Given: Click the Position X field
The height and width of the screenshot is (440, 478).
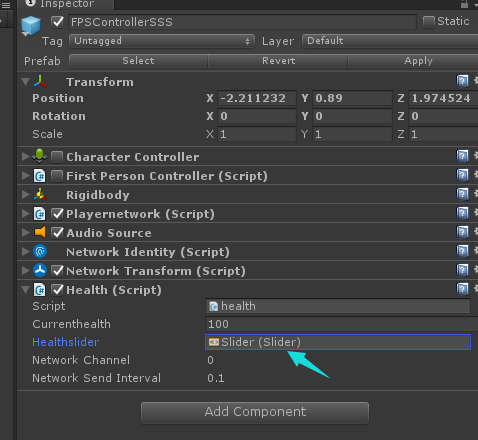Looking at the screenshot, I should (x=257, y=98).
